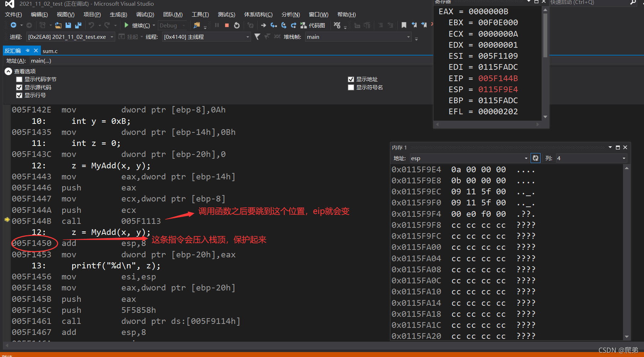
Task: Toggle Show source code (显示源代码) checkbox
Action: click(x=19, y=87)
